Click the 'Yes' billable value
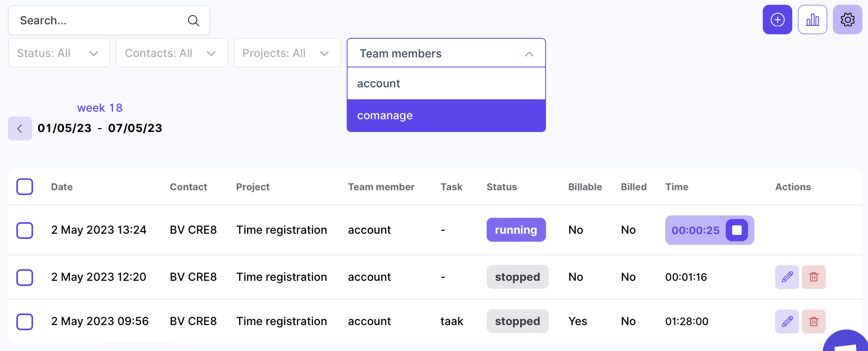This screenshot has width=868, height=351. (578, 321)
